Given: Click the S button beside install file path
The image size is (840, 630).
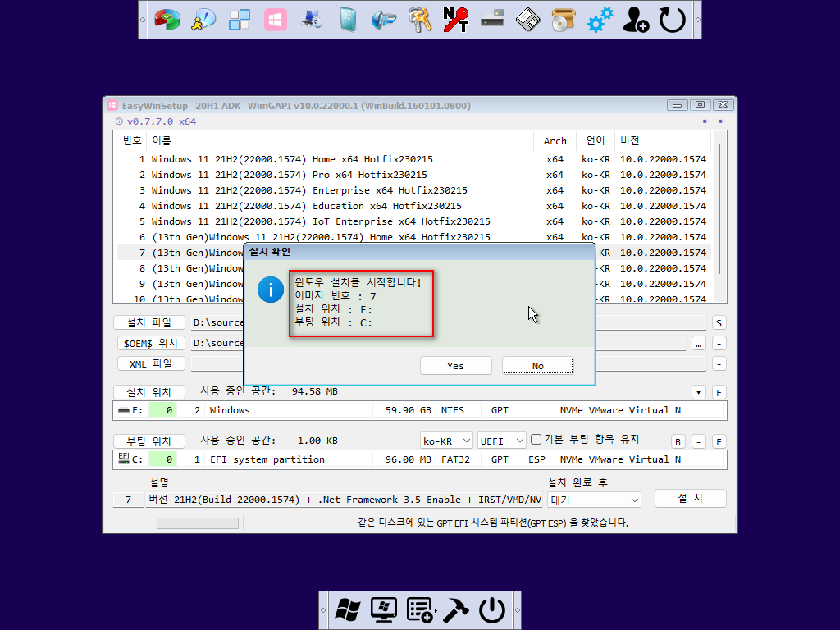Looking at the screenshot, I should (x=719, y=323).
